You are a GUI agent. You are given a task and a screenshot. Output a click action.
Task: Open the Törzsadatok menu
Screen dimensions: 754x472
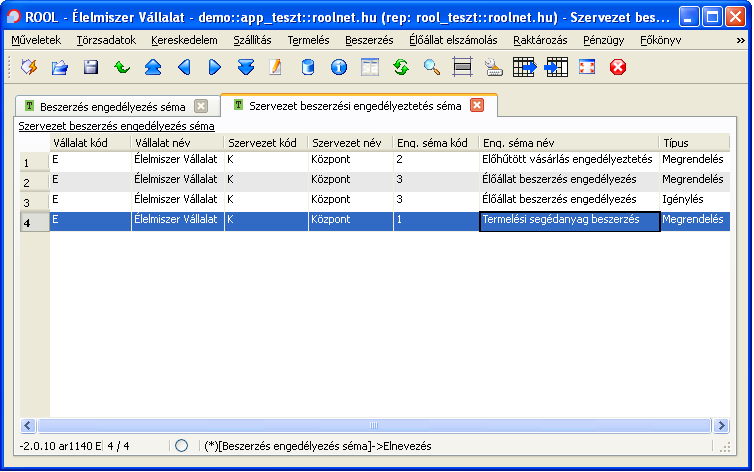[x=105, y=40]
